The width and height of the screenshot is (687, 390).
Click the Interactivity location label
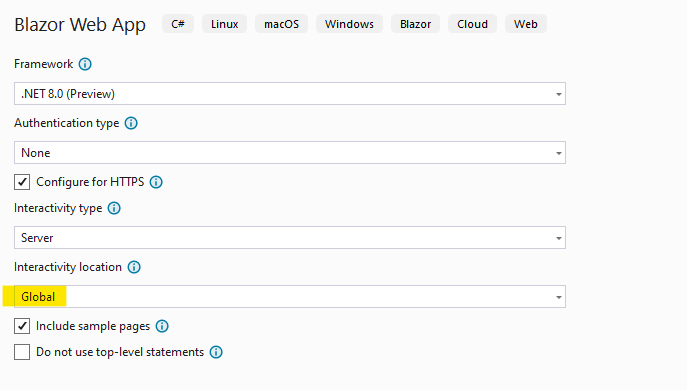[68, 267]
